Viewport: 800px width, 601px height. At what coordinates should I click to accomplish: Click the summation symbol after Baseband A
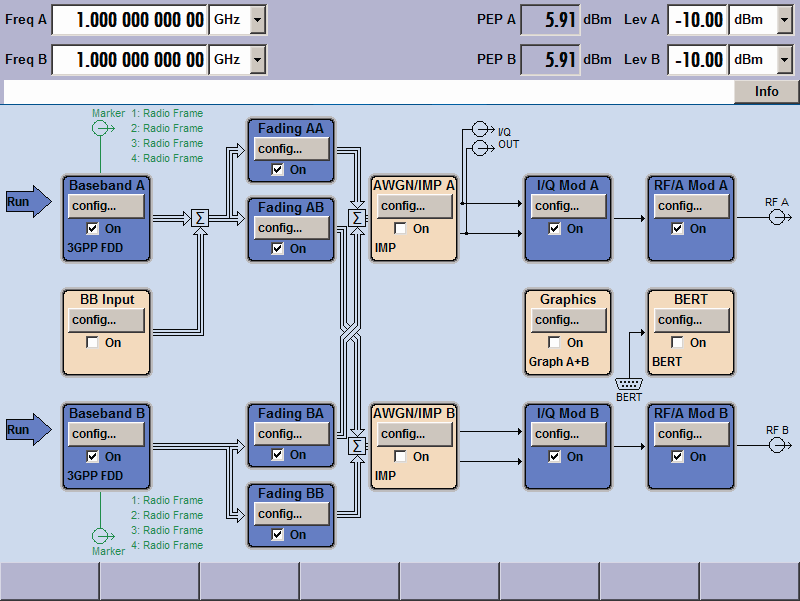199,218
